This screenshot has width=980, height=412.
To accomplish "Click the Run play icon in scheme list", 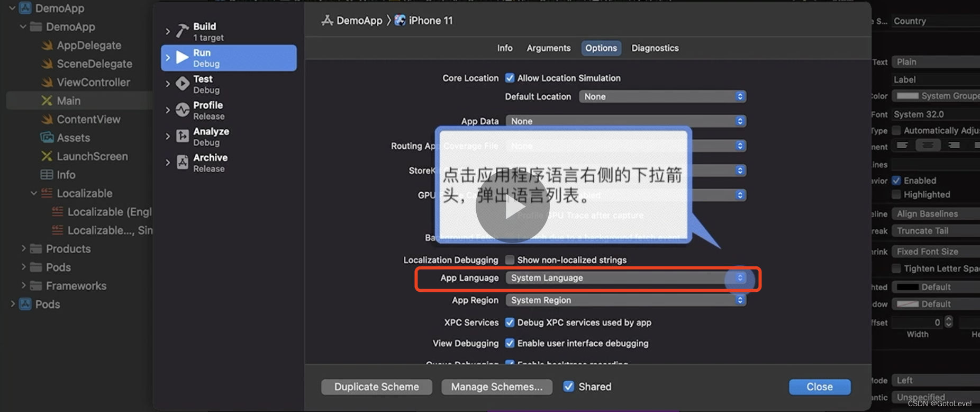I will pos(182,57).
